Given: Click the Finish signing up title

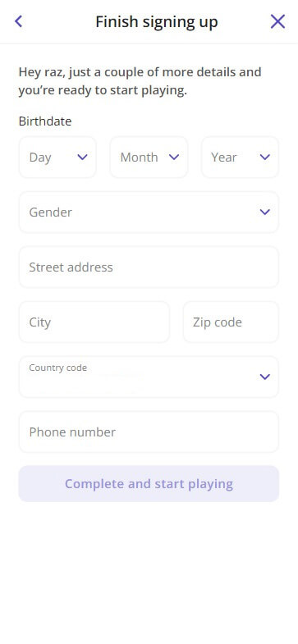Looking at the screenshot, I should pyautogui.click(x=157, y=22).
